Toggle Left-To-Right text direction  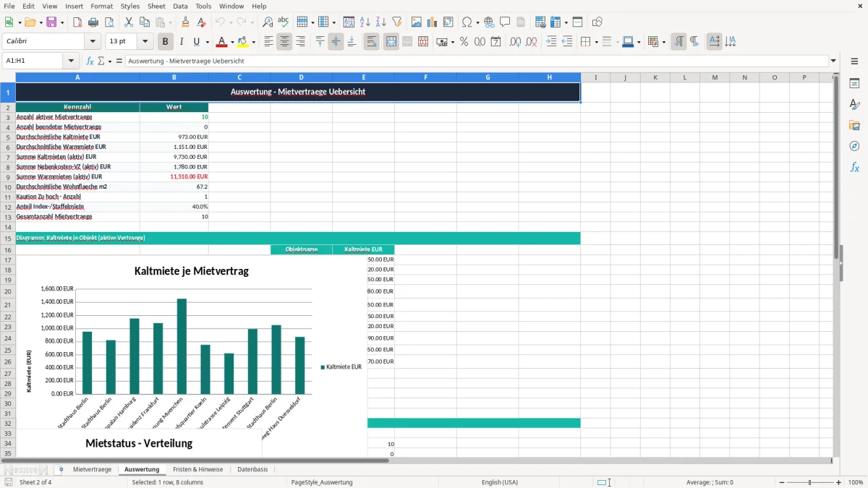pyautogui.click(x=678, y=42)
